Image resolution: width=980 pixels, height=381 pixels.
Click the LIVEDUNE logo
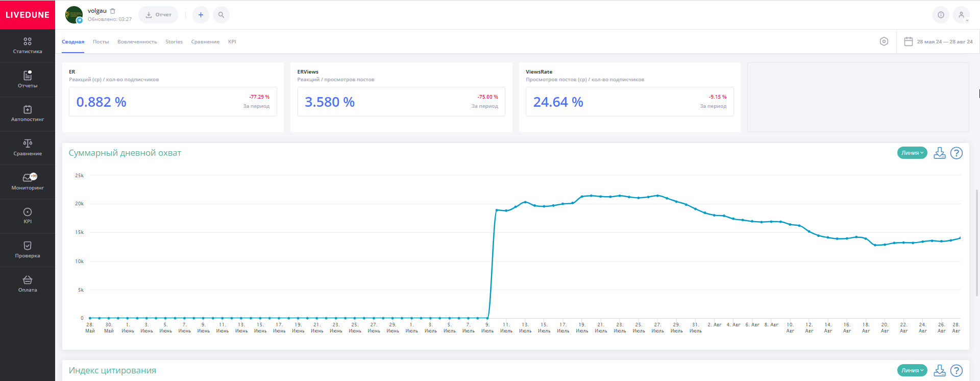(28, 15)
